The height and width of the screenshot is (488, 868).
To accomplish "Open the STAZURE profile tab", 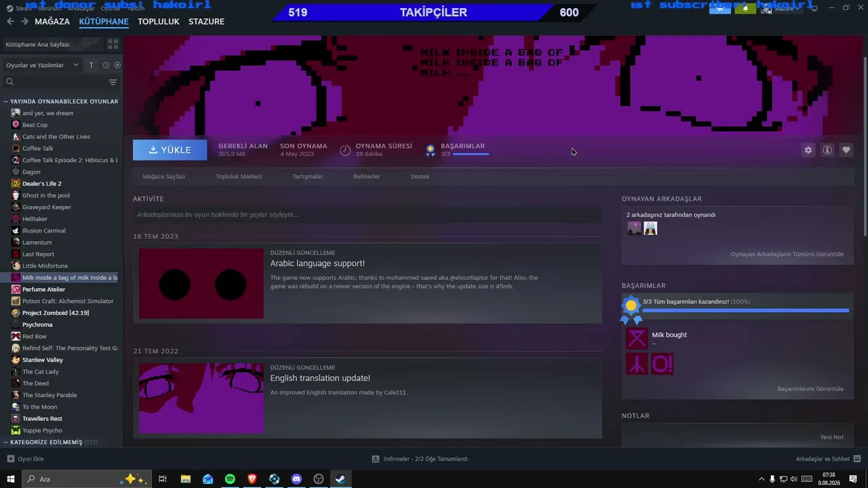I will point(206,22).
